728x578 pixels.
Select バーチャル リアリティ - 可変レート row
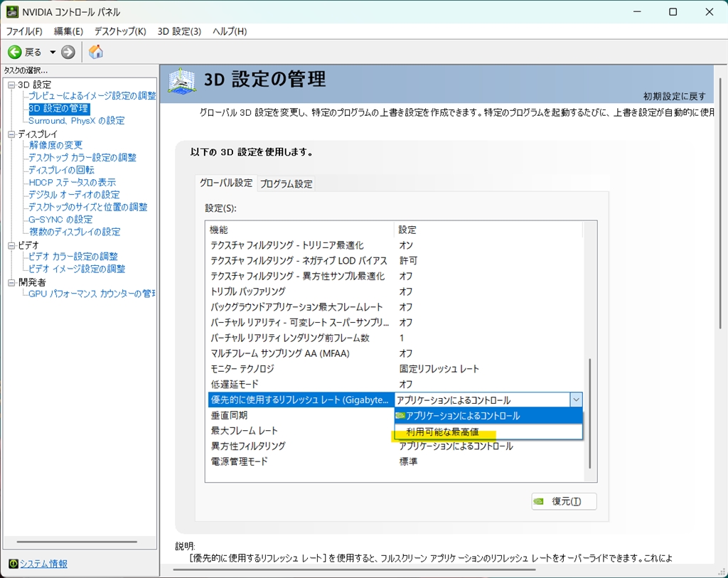(x=394, y=322)
